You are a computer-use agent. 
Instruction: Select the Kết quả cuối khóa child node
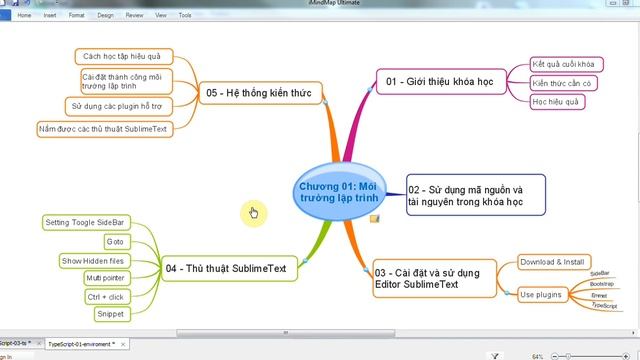567,64
